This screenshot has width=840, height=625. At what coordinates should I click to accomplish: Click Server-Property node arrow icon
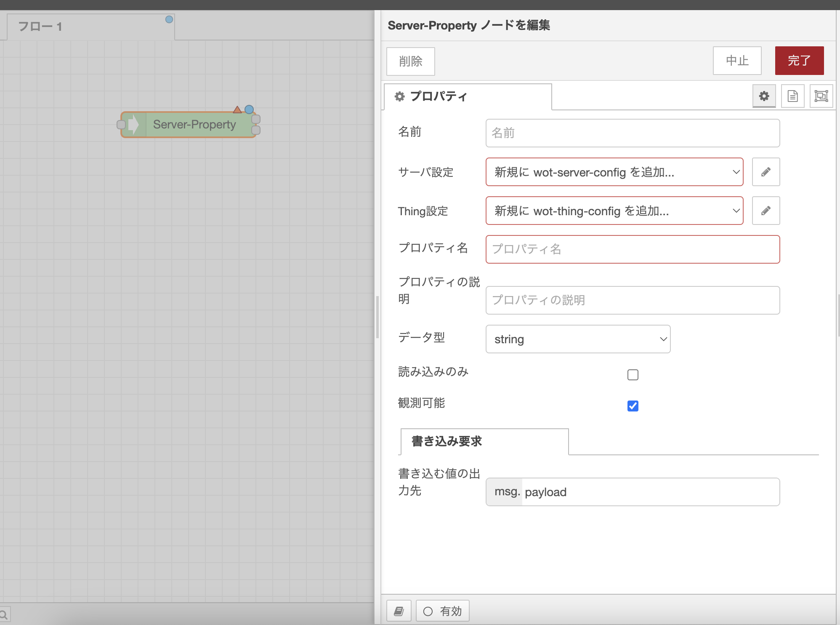(133, 124)
